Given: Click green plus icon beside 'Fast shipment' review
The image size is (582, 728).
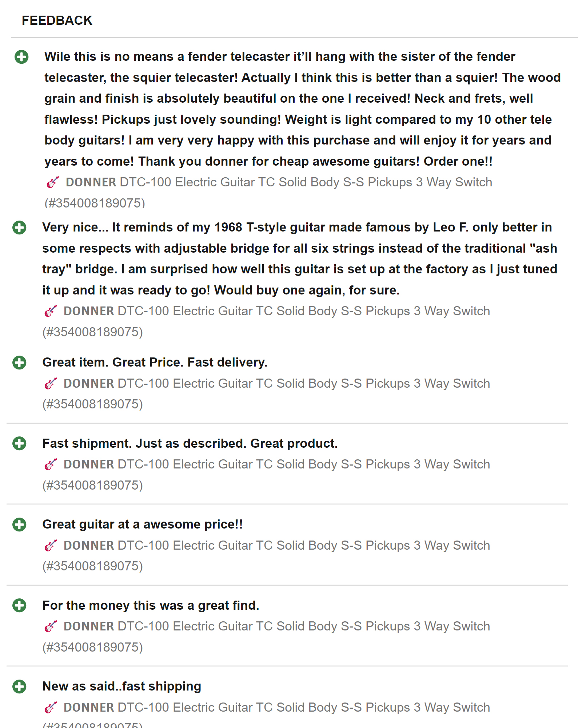Looking at the screenshot, I should 19,443.
